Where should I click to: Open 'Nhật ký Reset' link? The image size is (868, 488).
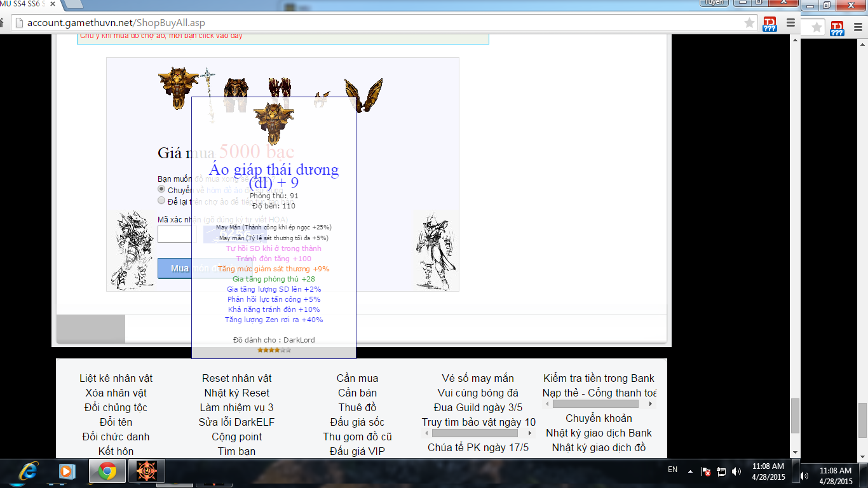237,393
